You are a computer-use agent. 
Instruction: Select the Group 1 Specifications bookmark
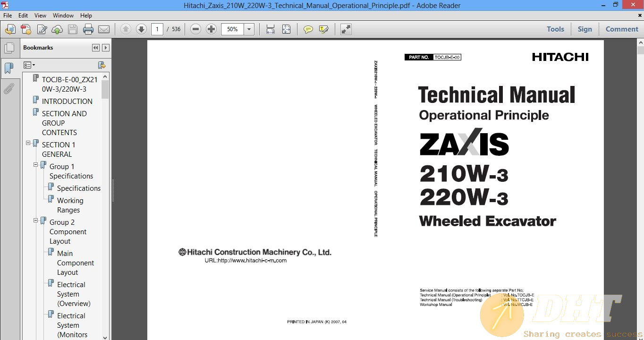(71, 171)
